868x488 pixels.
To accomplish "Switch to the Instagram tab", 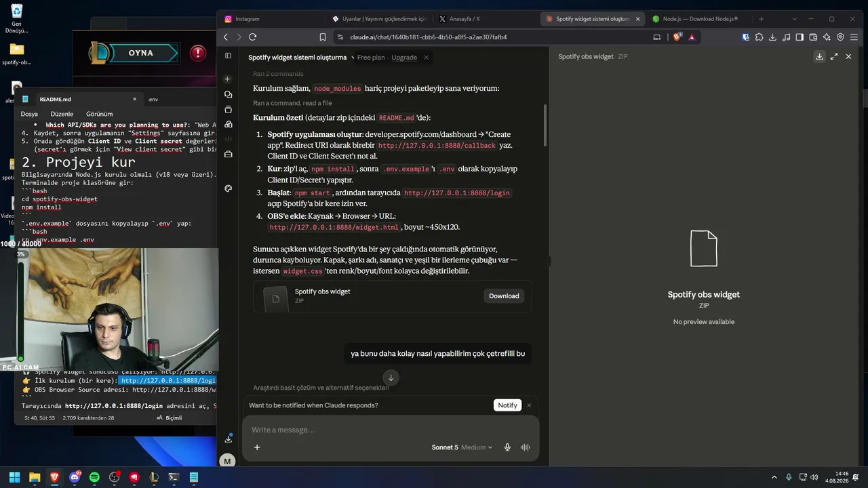I will click(x=271, y=19).
